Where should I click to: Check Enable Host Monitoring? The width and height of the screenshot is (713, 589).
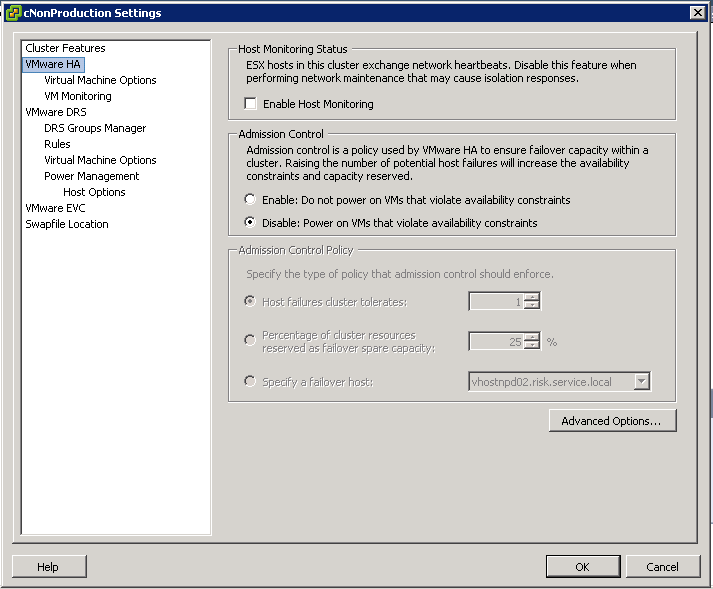250,104
